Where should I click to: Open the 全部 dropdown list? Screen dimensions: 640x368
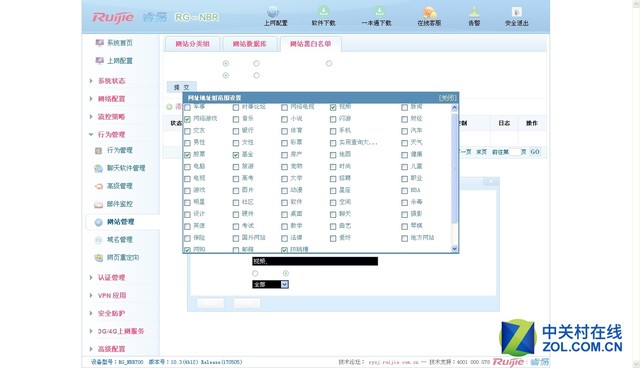pyautogui.click(x=270, y=284)
